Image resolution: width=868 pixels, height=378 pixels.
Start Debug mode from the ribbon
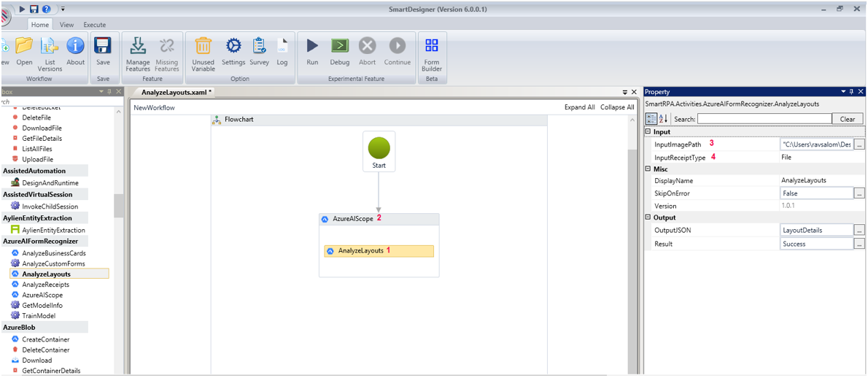339,47
